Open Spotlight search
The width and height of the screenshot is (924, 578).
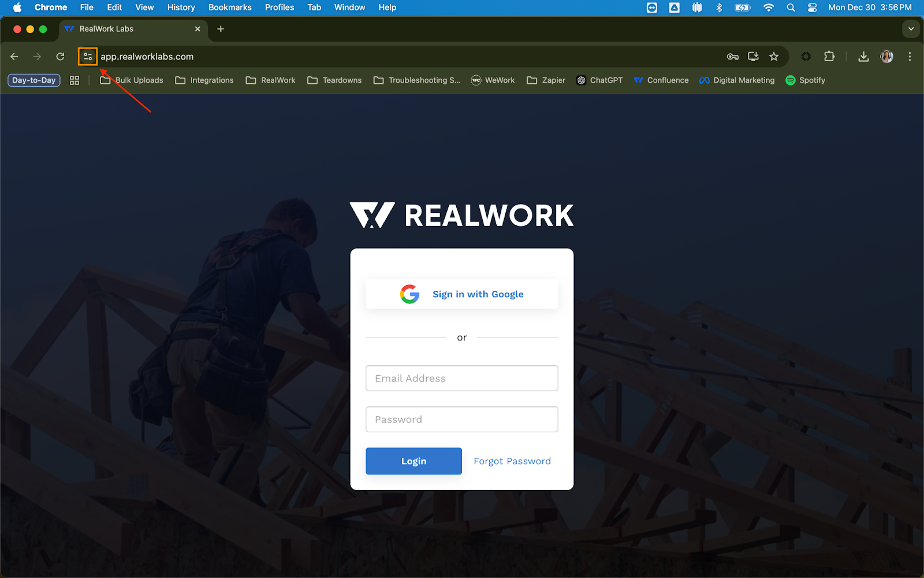coord(791,8)
